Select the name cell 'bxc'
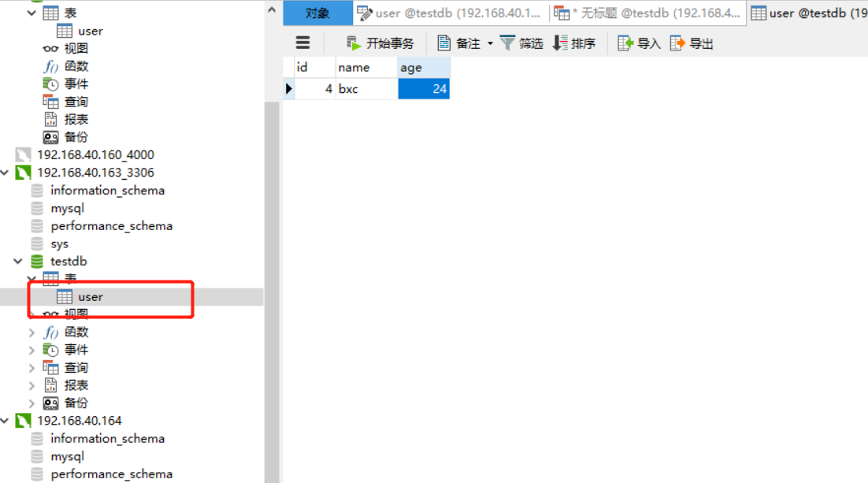This screenshot has height=483, width=868. pos(366,88)
